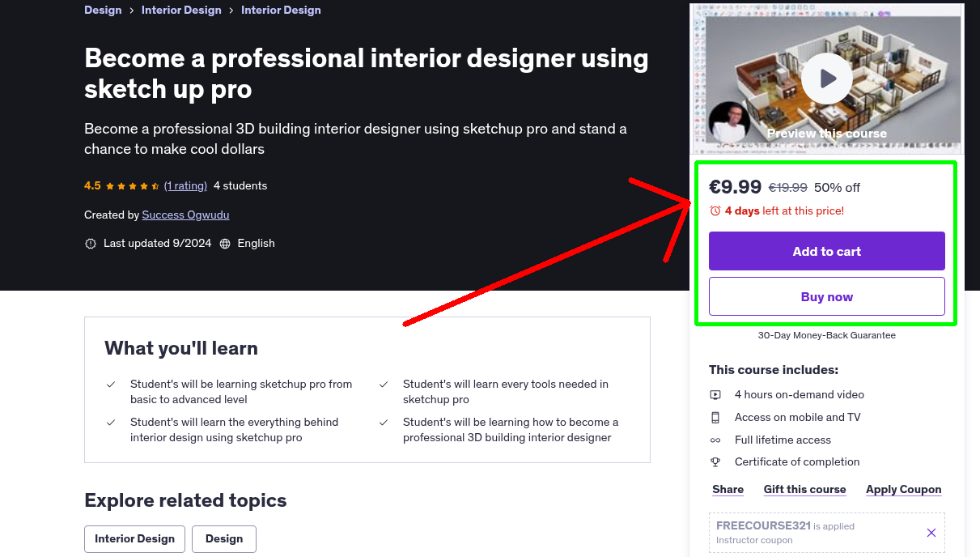The image size is (980, 557).
Task: Click the 4 students text
Action: tap(240, 186)
